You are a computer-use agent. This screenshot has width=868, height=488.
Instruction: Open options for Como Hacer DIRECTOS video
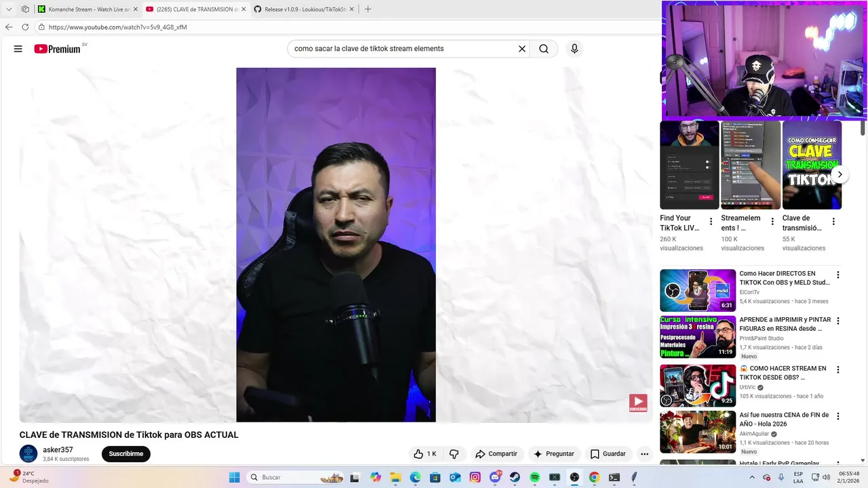pyautogui.click(x=838, y=275)
